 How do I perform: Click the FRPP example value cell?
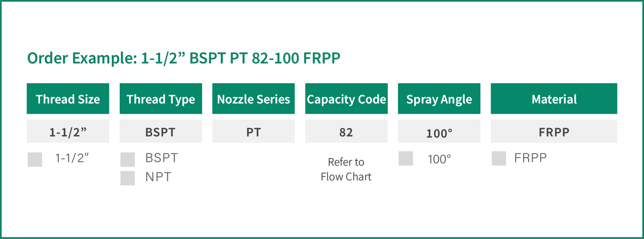tap(554, 131)
